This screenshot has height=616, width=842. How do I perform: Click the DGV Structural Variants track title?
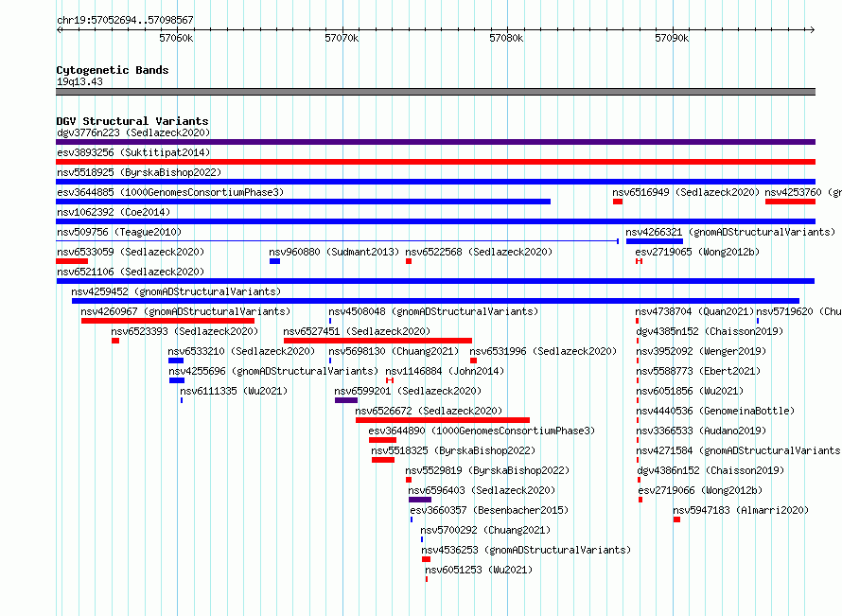click(132, 121)
